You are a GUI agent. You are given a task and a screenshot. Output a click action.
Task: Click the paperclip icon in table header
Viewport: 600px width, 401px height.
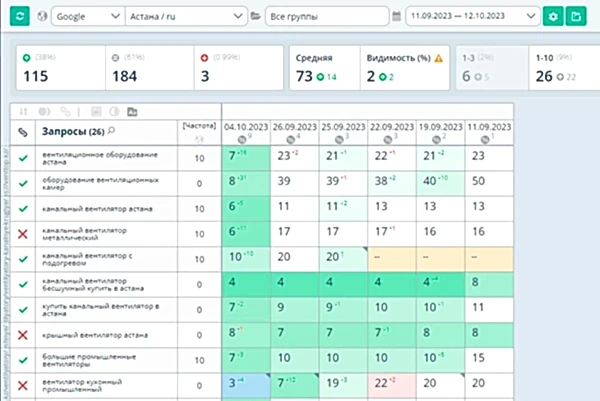[23, 132]
